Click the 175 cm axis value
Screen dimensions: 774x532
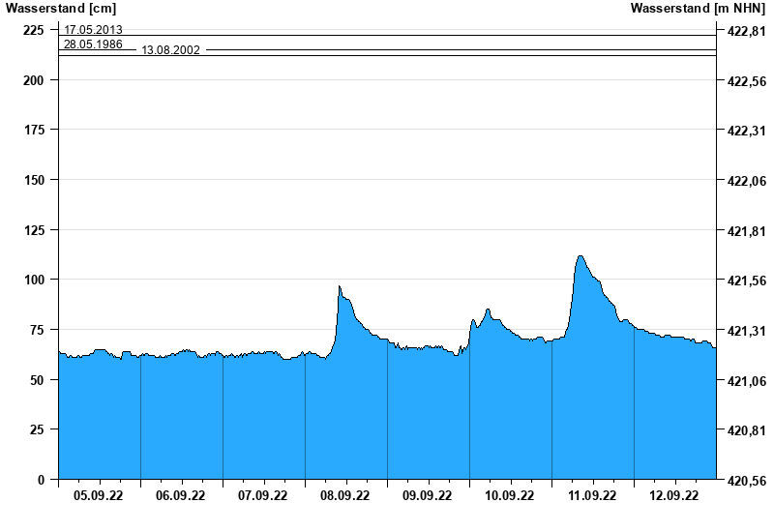(x=34, y=130)
